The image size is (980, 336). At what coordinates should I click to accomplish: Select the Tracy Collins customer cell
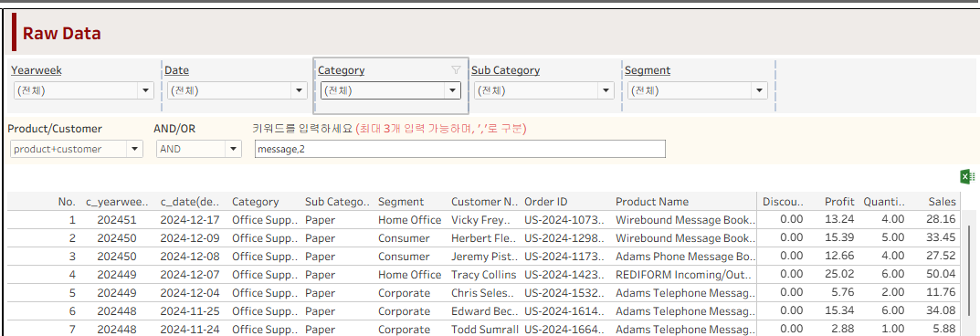[484, 275]
